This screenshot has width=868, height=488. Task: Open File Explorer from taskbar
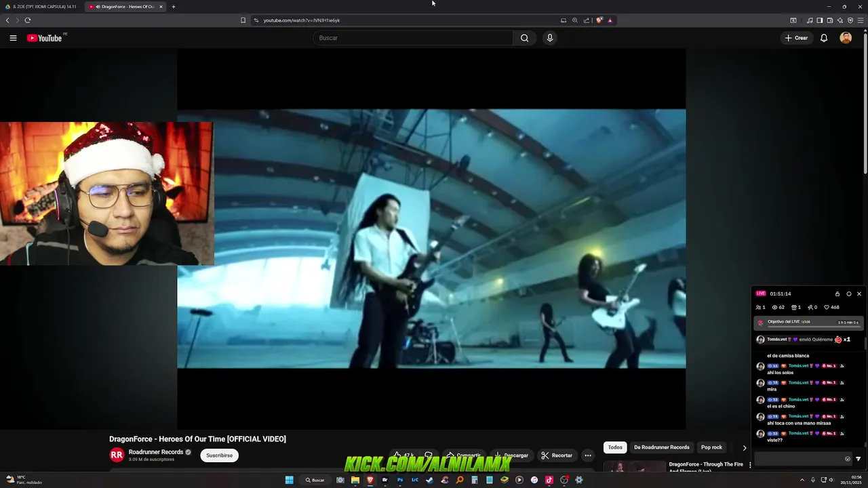coord(355,480)
